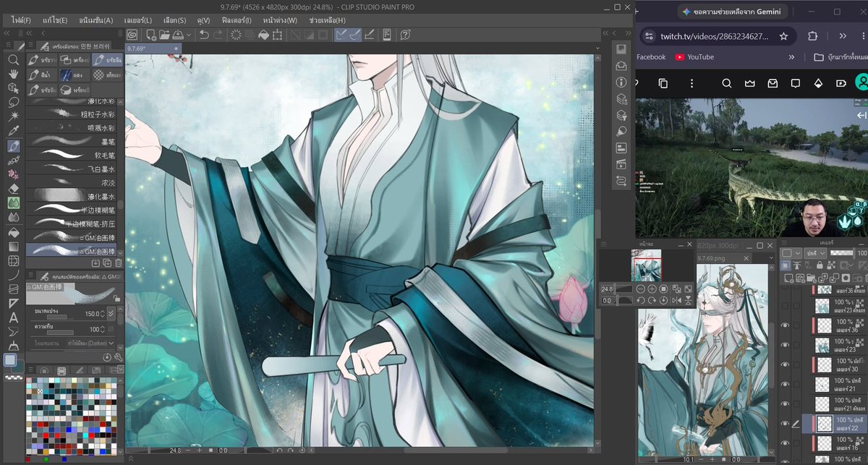Screen dimensions: 868x465
Task: Open Edit menu
Action: point(55,20)
